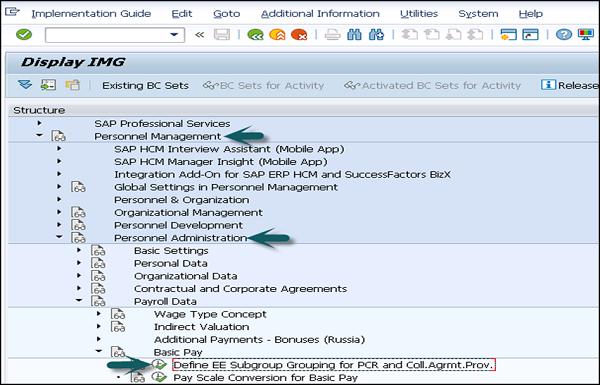
Task: Click the Help question mark icon
Action: pos(564,35)
